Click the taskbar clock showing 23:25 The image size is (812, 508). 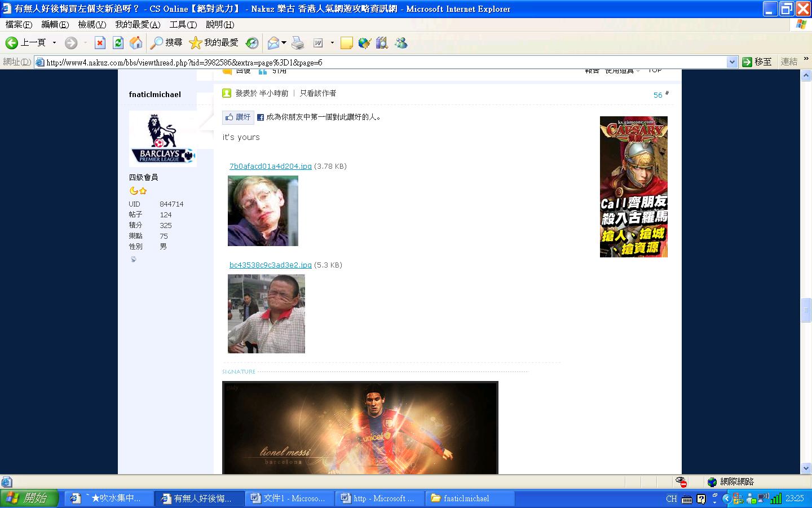tap(795, 498)
